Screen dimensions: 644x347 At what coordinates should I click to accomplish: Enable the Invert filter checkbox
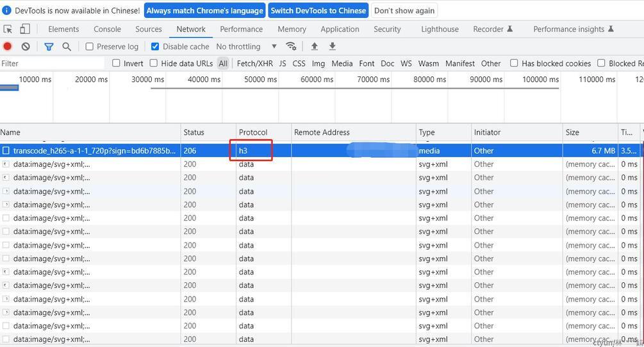tap(116, 63)
